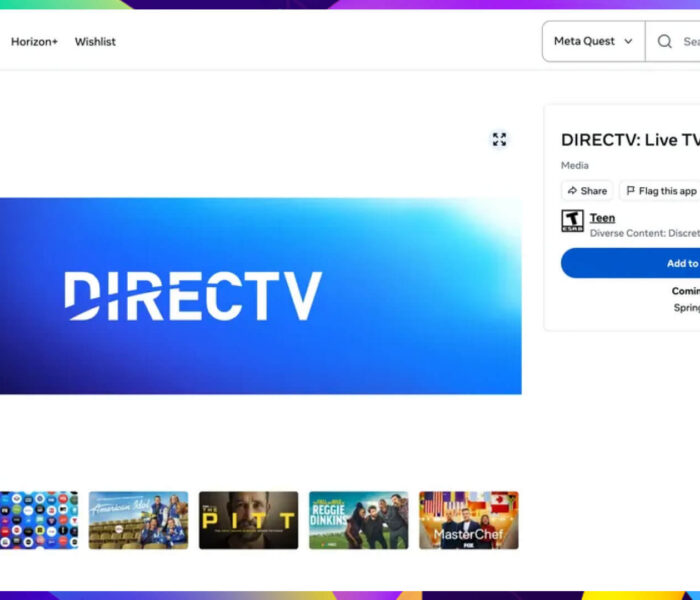Open the Wishlist page
Viewport: 700px width, 600px height.
tap(95, 42)
